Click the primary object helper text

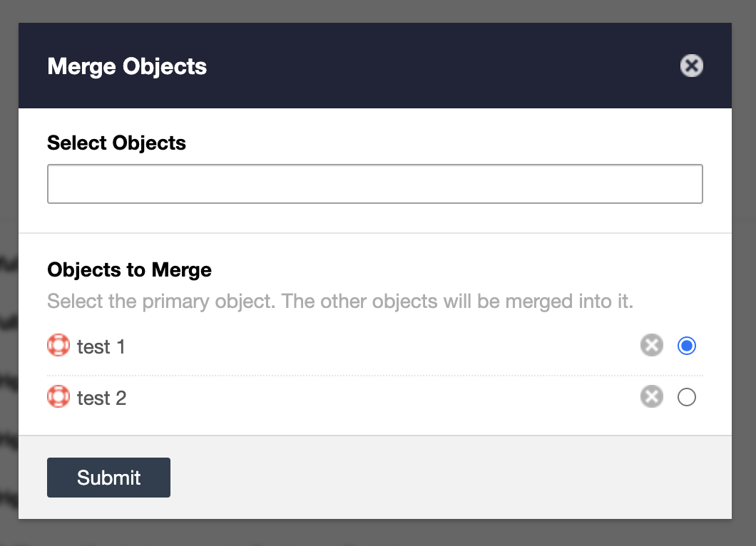click(x=340, y=301)
